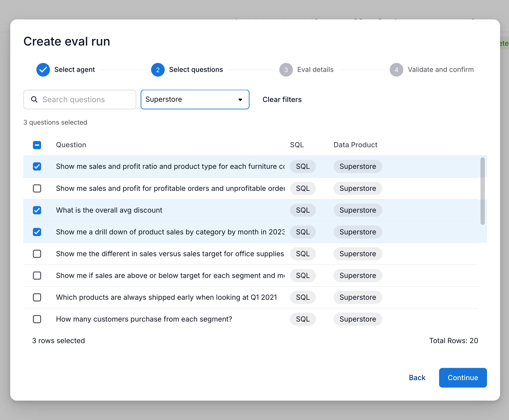Click the step 3 circle for Eval details

click(286, 70)
